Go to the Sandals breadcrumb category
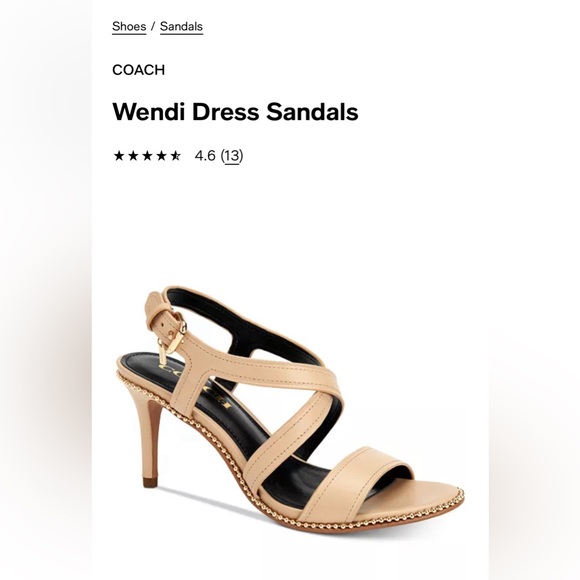This screenshot has height=580, width=580. click(x=181, y=27)
